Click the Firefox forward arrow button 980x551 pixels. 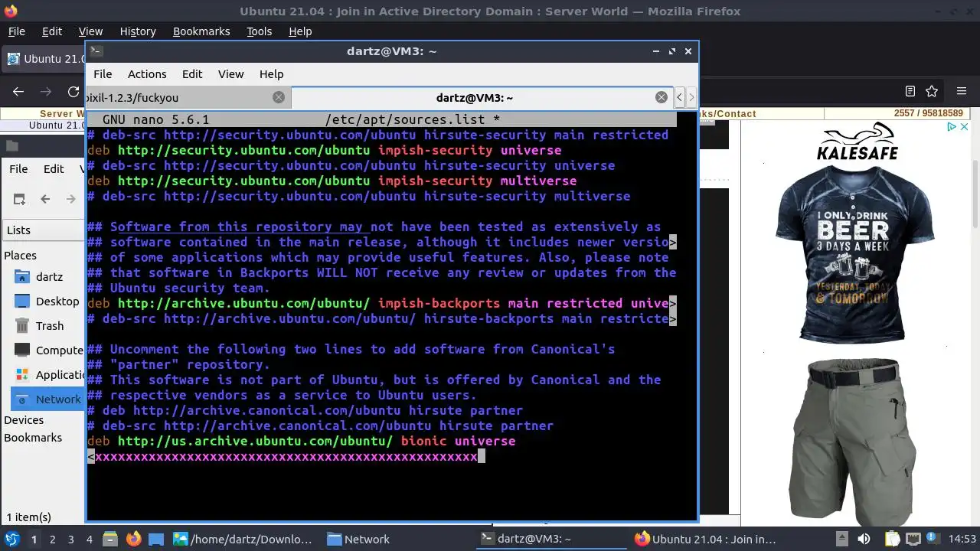[x=46, y=91]
